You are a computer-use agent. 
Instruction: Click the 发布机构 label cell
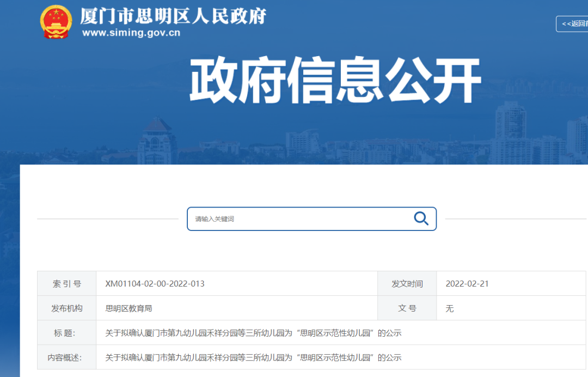[67, 308]
